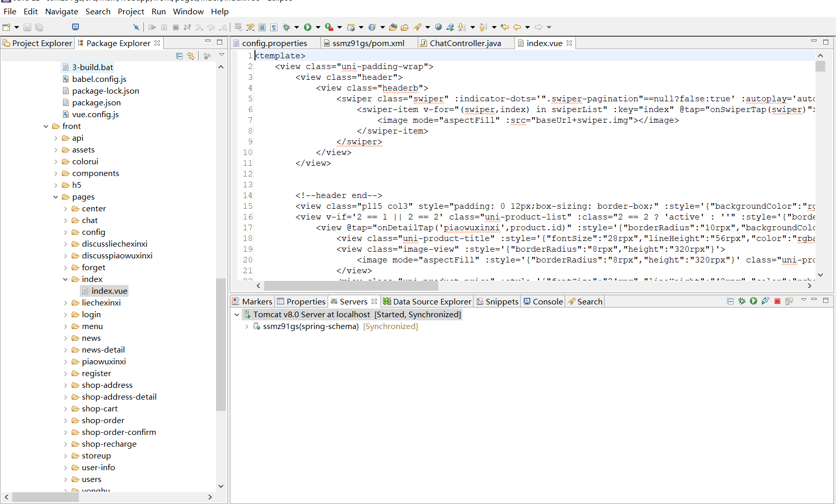The height and width of the screenshot is (504, 836).
Task: Click the Last Edit Location arrow icon
Action: (505, 27)
